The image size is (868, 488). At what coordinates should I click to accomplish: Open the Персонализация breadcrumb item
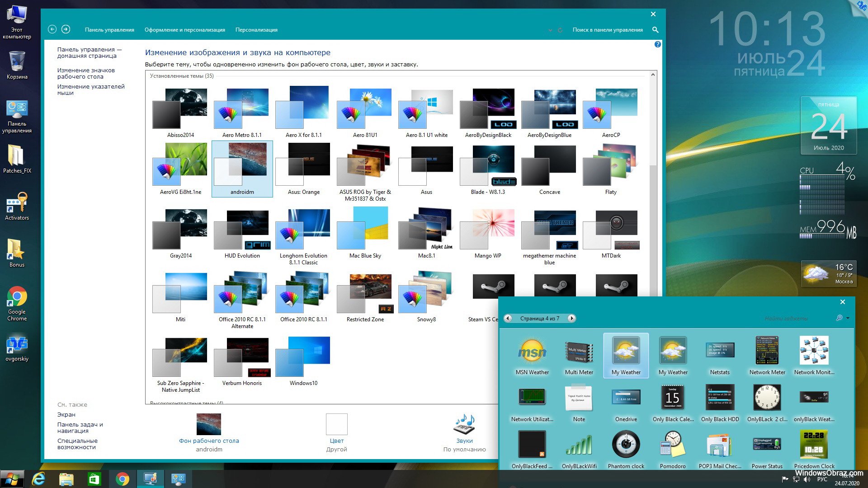pos(256,30)
